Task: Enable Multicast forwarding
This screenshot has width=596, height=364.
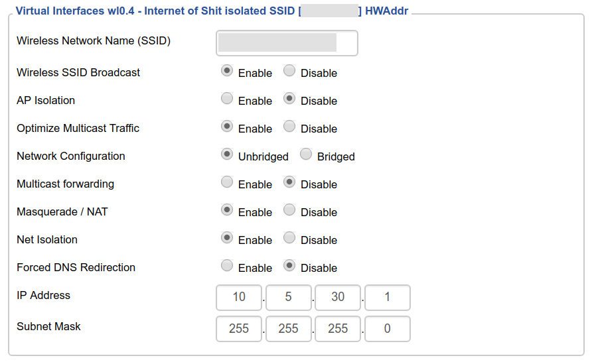Action: click(x=227, y=182)
